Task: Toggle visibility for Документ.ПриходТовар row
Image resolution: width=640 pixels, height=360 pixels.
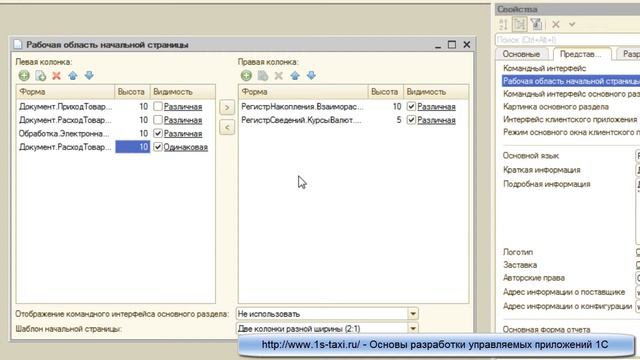Action: tap(158, 107)
